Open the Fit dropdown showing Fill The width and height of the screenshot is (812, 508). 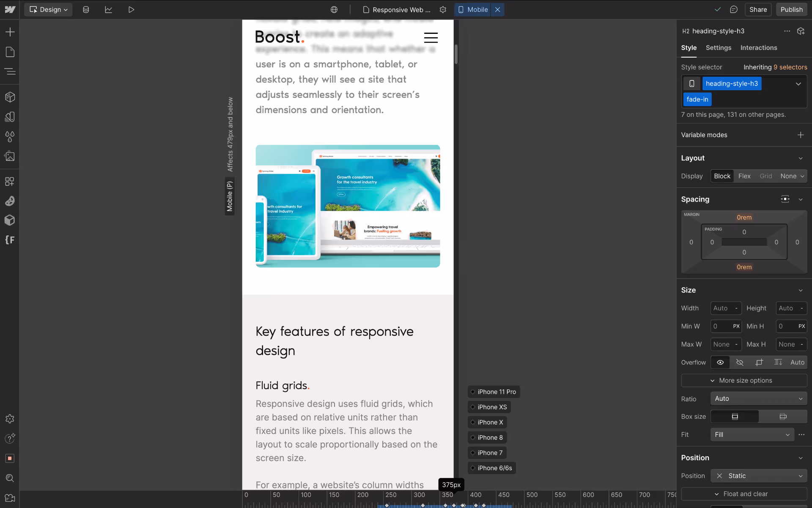coord(752,434)
